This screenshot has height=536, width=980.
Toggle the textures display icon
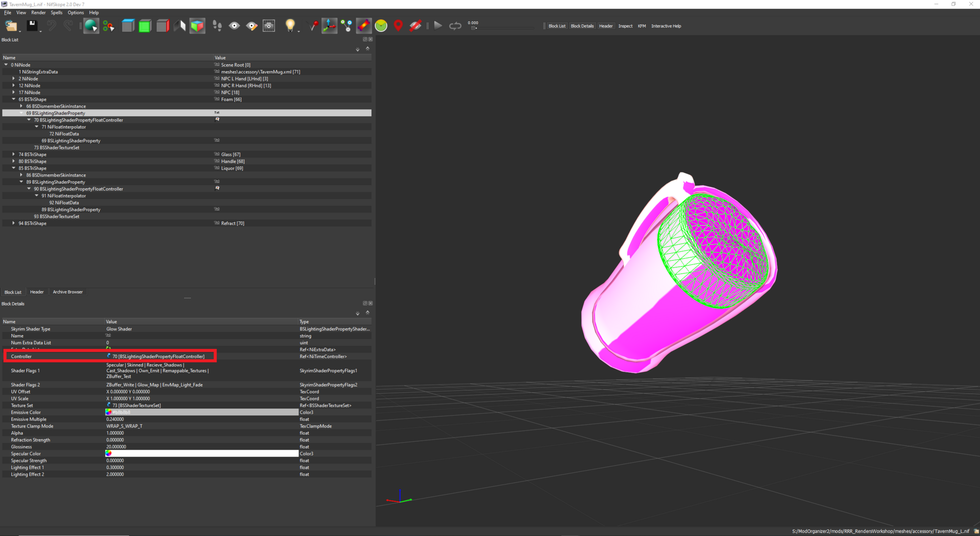click(x=363, y=25)
